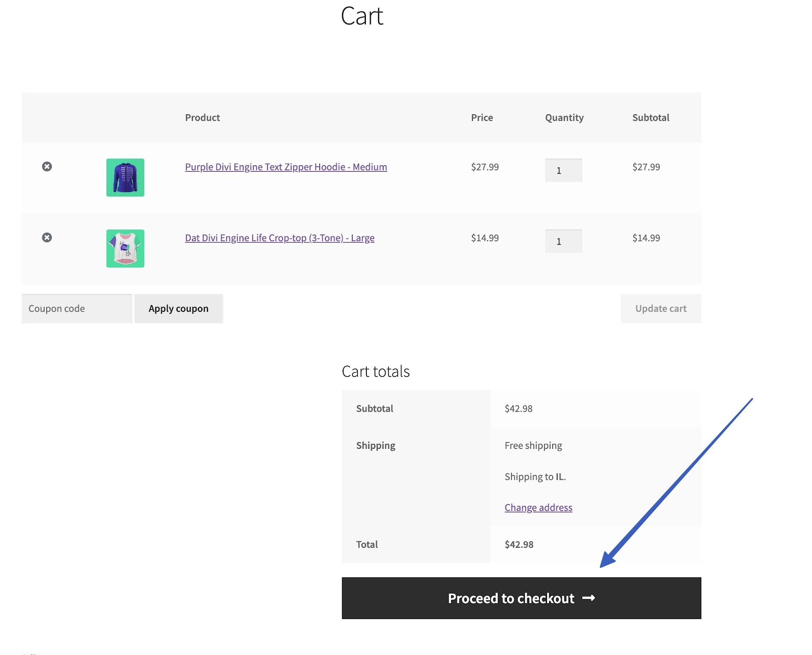
Task: Click the Change address link
Action: pyautogui.click(x=538, y=507)
